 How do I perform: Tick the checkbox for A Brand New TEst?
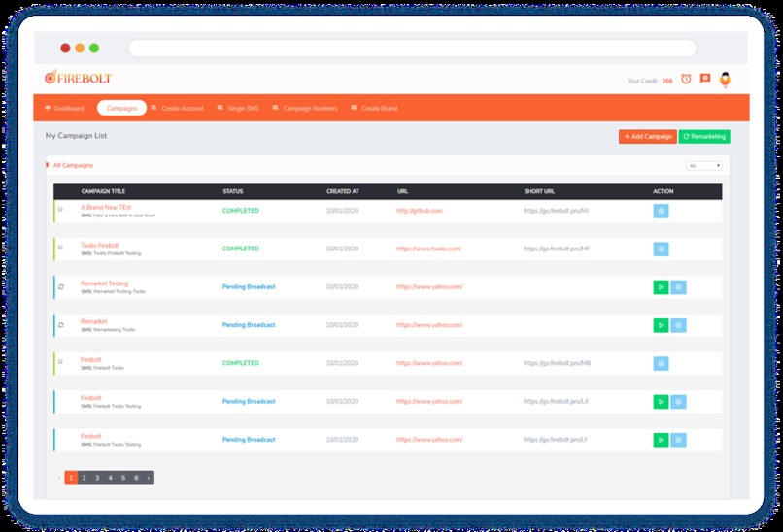[x=60, y=209]
